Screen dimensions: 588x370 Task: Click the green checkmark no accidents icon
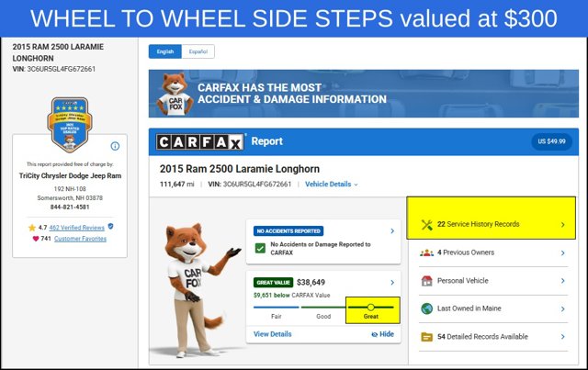(260, 248)
